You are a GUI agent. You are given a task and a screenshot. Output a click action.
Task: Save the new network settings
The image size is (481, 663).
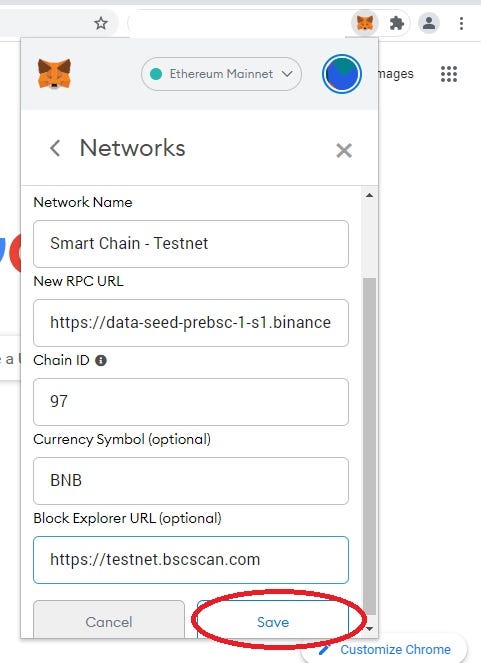pos(273,622)
